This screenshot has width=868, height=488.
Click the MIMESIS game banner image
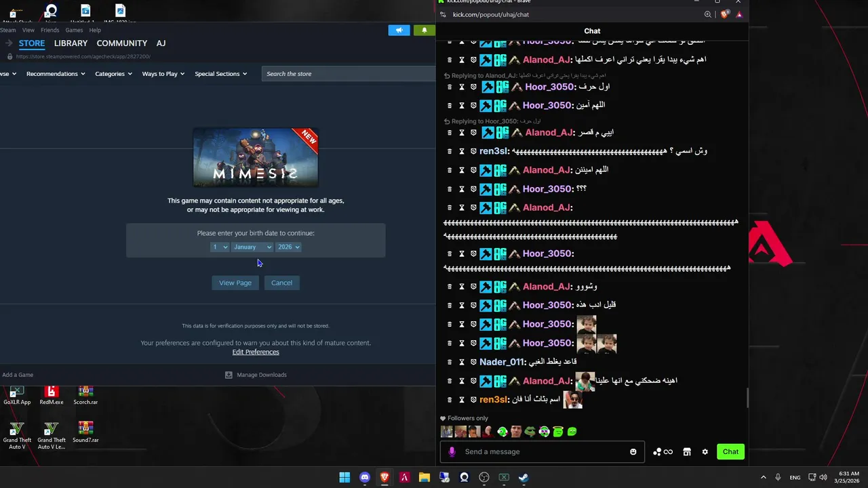[256, 157]
